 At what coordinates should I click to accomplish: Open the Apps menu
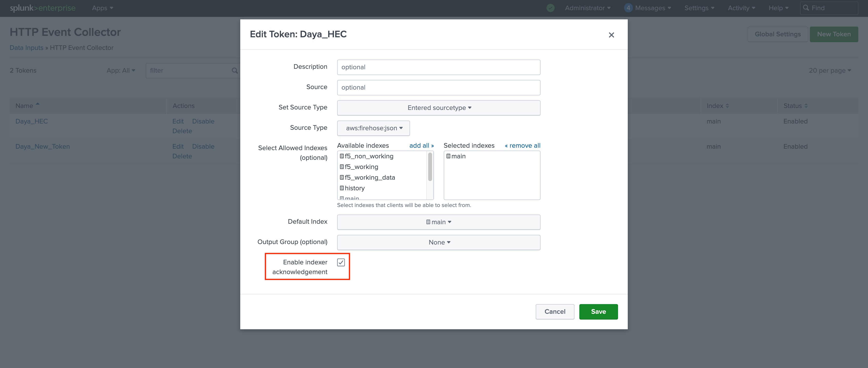[x=102, y=8]
